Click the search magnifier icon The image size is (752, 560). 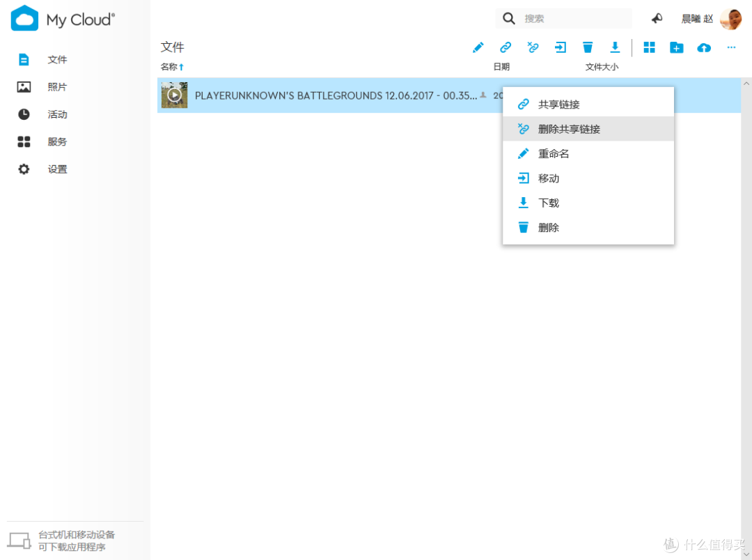509,19
